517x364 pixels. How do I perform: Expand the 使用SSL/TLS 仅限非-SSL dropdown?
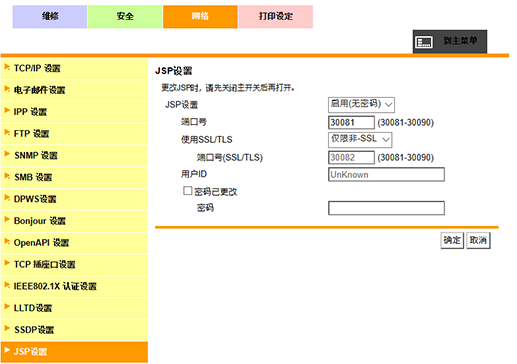click(x=360, y=140)
